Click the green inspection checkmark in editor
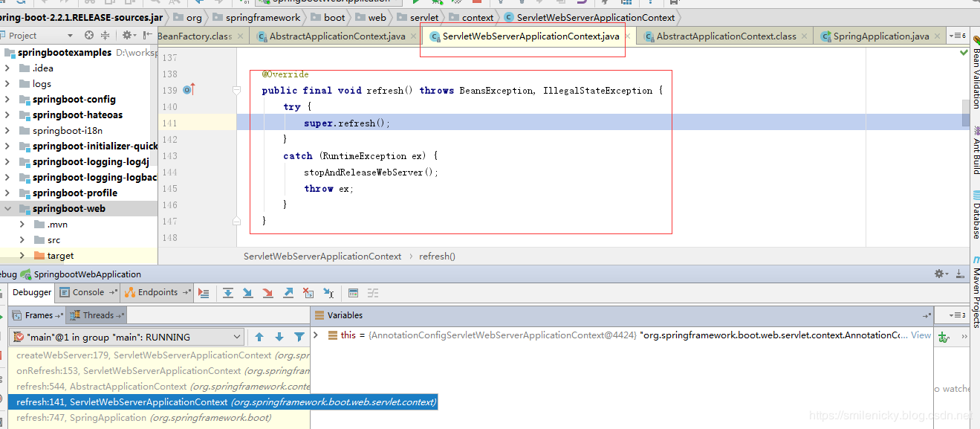The image size is (980, 429). pyautogui.click(x=964, y=53)
